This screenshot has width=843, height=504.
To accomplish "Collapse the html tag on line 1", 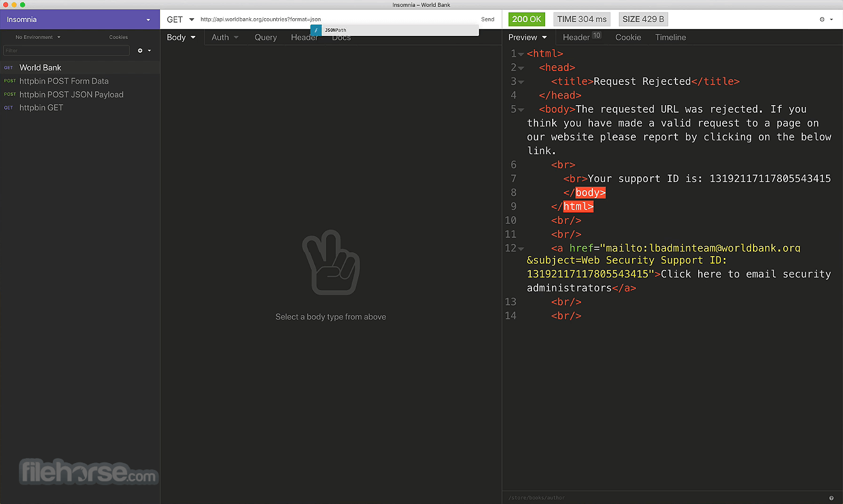I will pyautogui.click(x=521, y=54).
